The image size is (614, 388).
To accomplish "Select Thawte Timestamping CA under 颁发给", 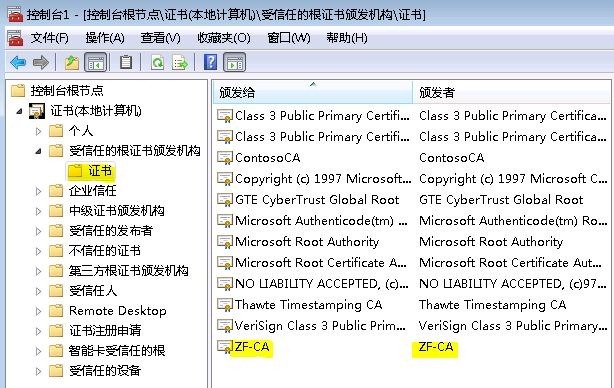I will (x=308, y=305).
